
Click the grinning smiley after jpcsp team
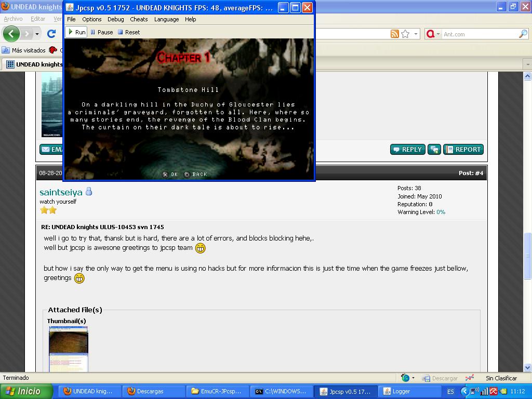[200, 248]
